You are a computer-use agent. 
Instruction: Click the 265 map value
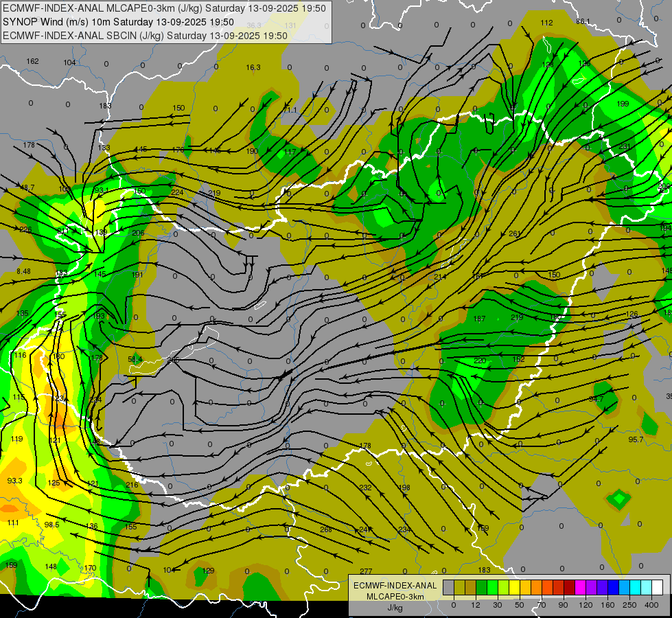click(173, 360)
